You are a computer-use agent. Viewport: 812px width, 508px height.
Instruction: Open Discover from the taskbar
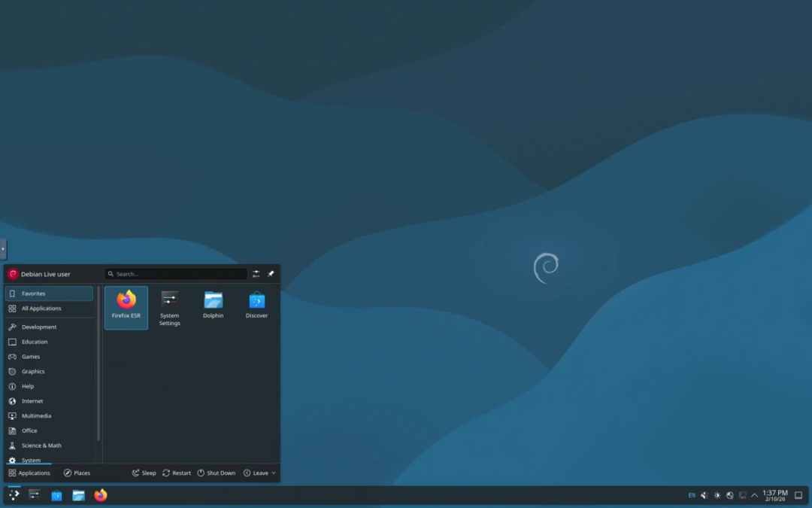(56, 495)
